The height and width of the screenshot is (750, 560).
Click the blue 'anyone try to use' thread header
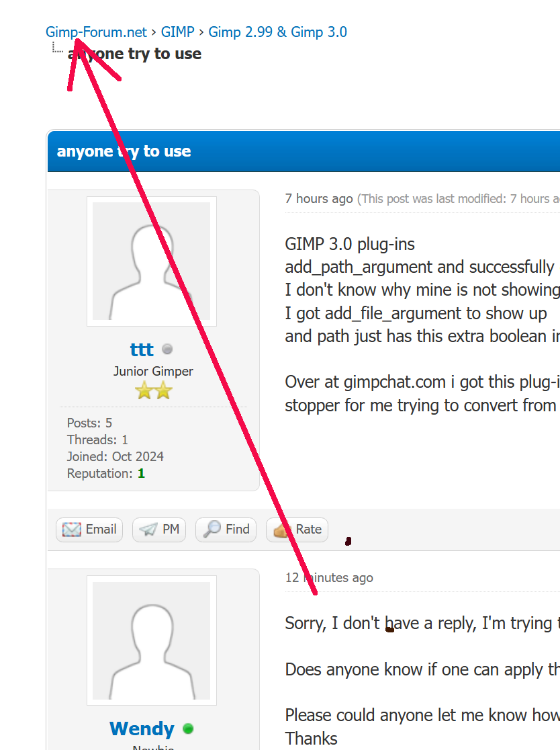tap(304, 151)
